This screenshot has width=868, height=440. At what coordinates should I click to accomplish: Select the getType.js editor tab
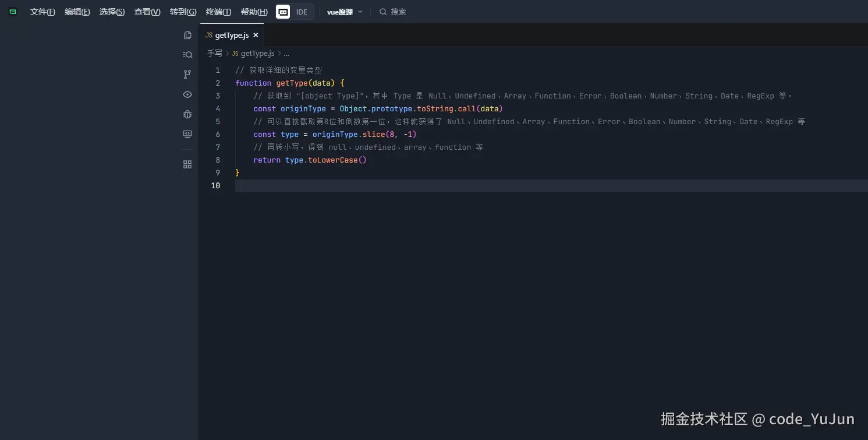coord(231,35)
